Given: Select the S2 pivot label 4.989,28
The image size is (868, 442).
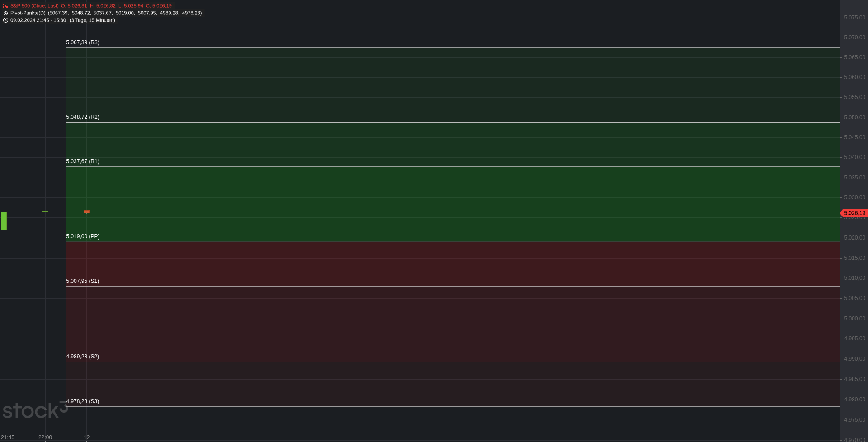Looking at the screenshot, I should click(x=83, y=357).
